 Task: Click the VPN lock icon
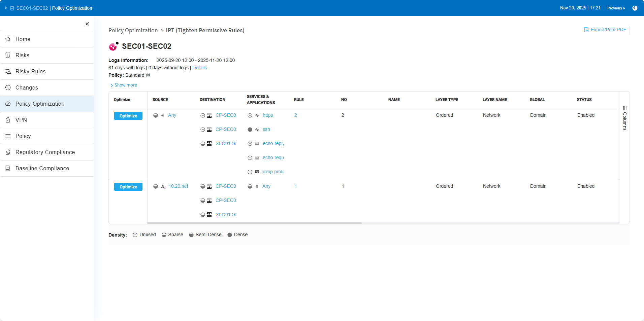click(x=8, y=120)
